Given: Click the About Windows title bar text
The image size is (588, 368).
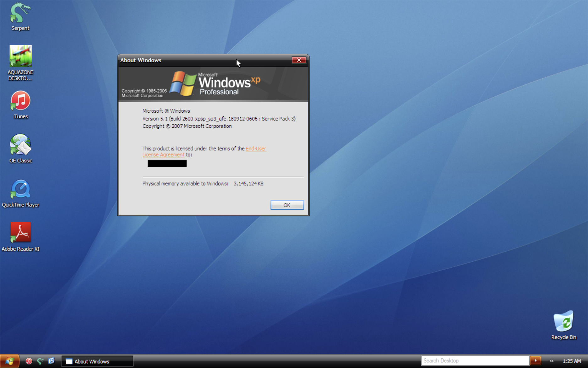Looking at the screenshot, I should tap(141, 60).
